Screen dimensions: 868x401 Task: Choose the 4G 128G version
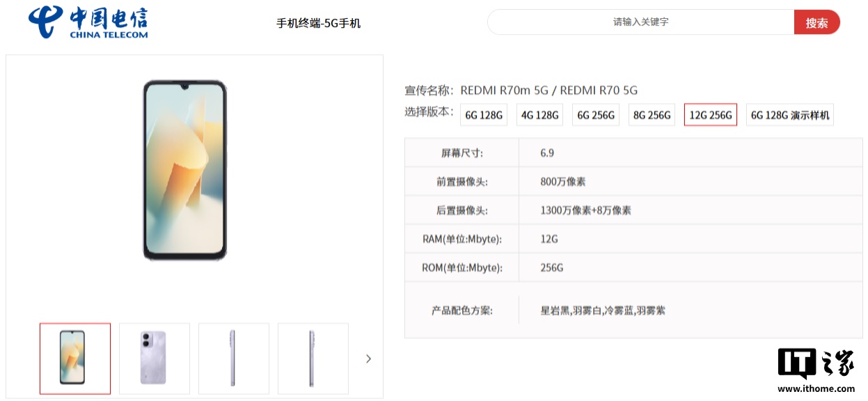pos(539,115)
